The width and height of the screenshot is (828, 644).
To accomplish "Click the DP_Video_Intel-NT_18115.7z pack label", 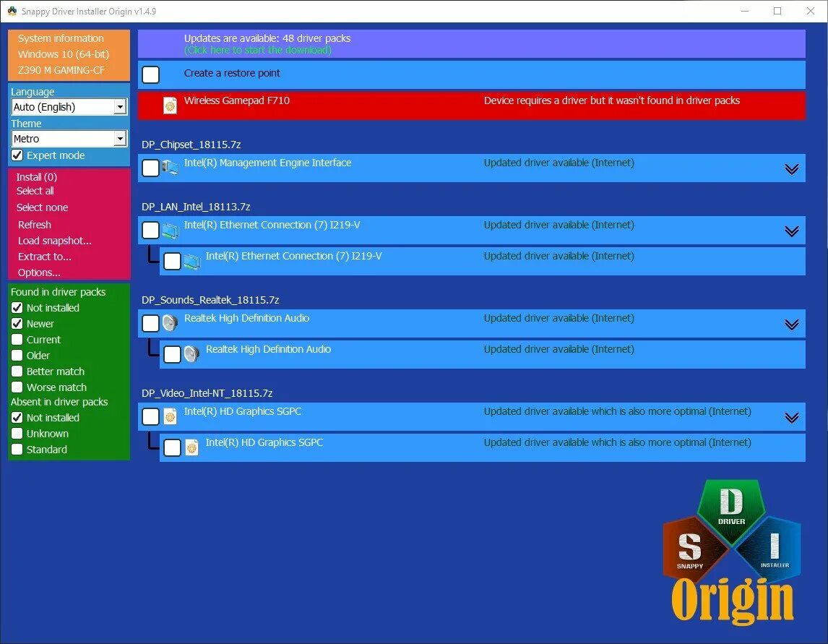I will pyautogui.click(x=207, y=393).
